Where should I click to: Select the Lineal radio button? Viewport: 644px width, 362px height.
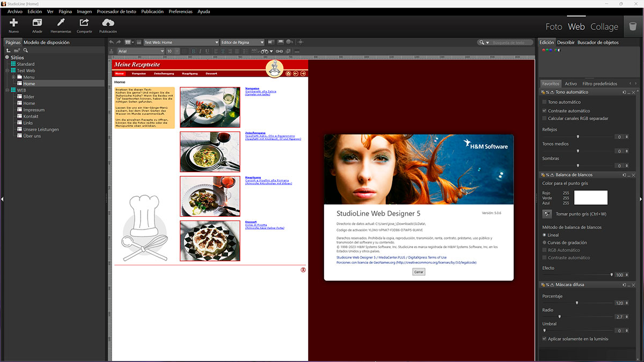pyautogui.click(x=544, y=235)
